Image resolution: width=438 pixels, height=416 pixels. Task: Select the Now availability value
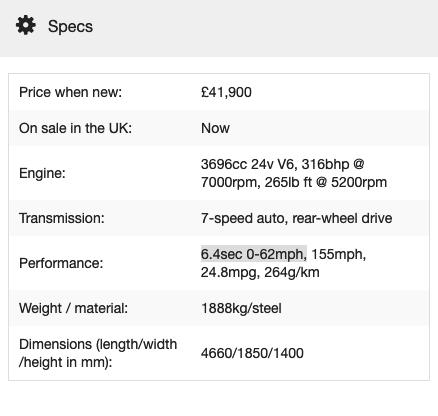tap(215, 128)
